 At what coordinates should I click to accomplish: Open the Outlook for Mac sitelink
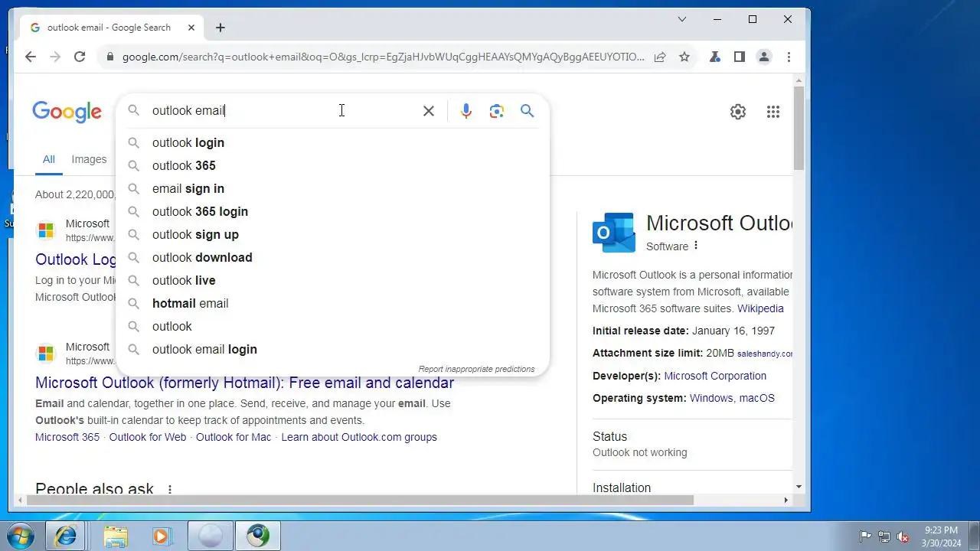tap(234, 437)
